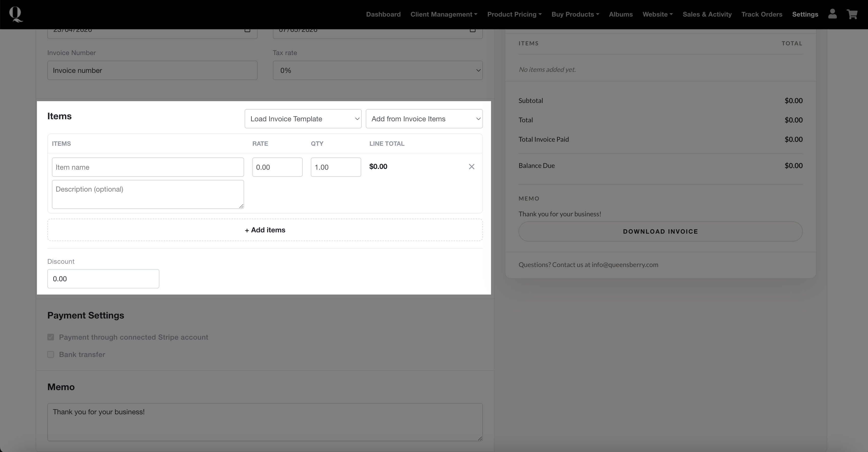The width and height of the screenshot is (868, 452).
Task: Focus the Rate input field
Action: pos(277,167)
